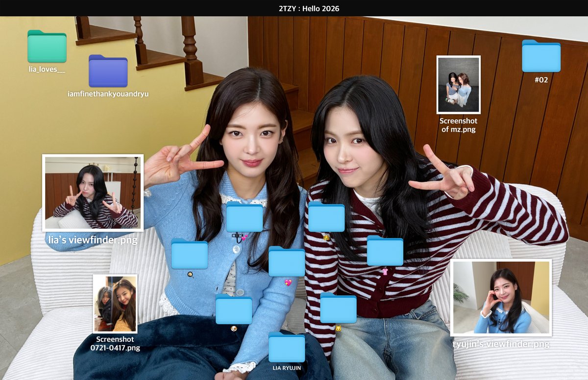The height and width of the screenshot is (380, 588).
Task: Open the folder marked with the cat emoji
Action: [x=338, y=308]
